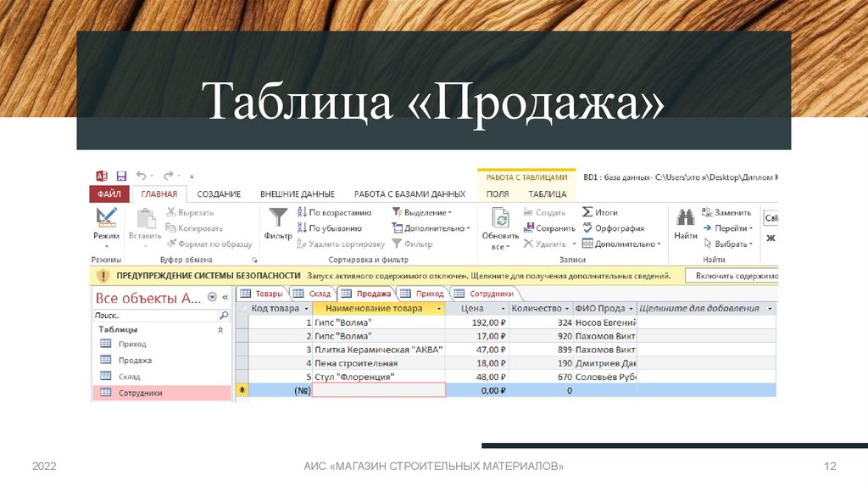Switch to the Сотрудники document tab
This screenshot has width=868, height=487.
(x=484, y=294)
